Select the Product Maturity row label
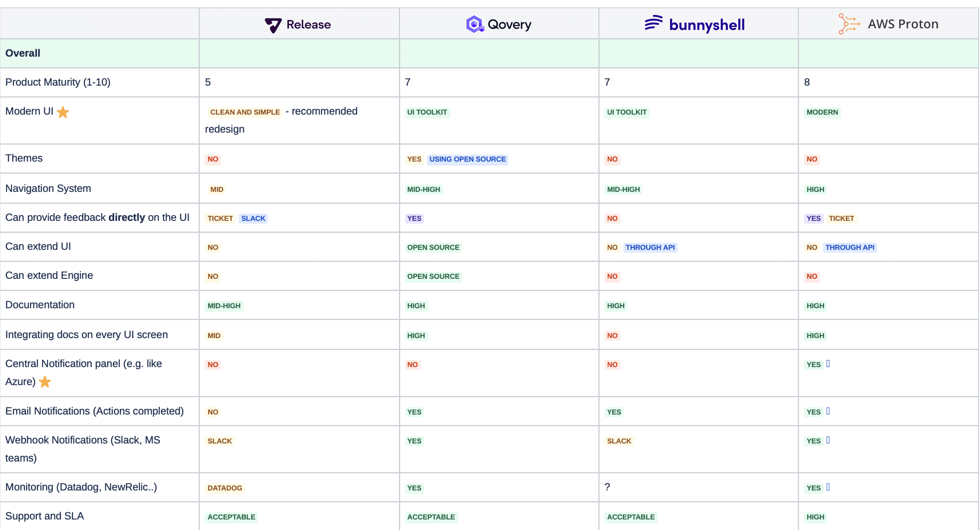Screen dimensions: 980x530 pos(58,82)
